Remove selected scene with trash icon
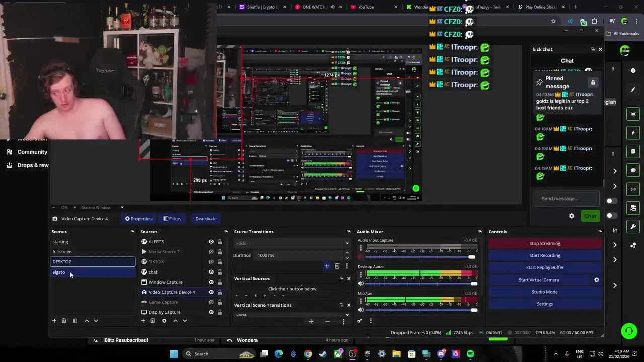644x362 pixels. pyautogui.click(x=64, y=321)
